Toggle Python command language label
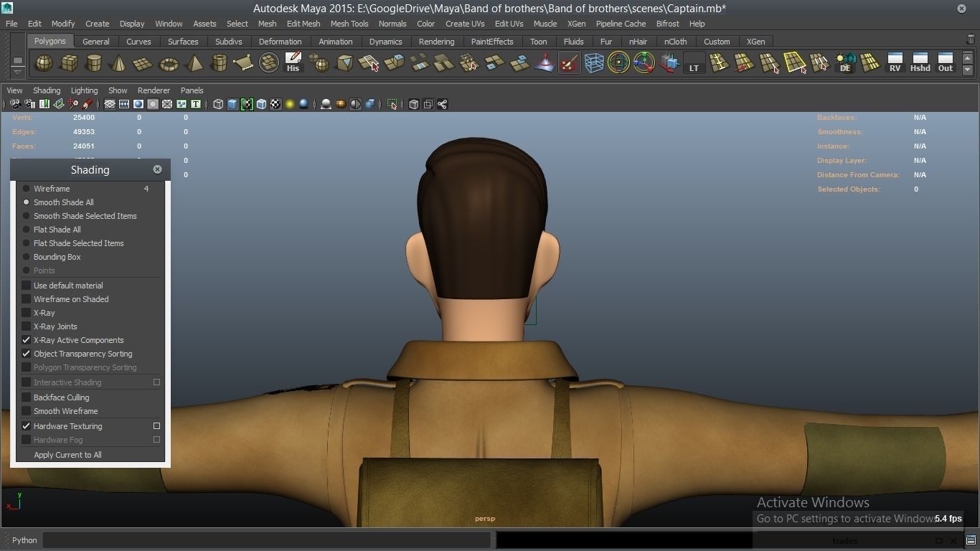The image size is (980, 551). click(x=24, y=540)
